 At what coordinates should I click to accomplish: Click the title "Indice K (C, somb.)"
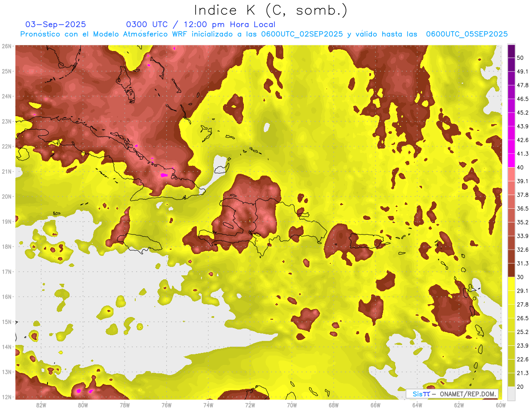pyautogui.click(x=270, y=10)
